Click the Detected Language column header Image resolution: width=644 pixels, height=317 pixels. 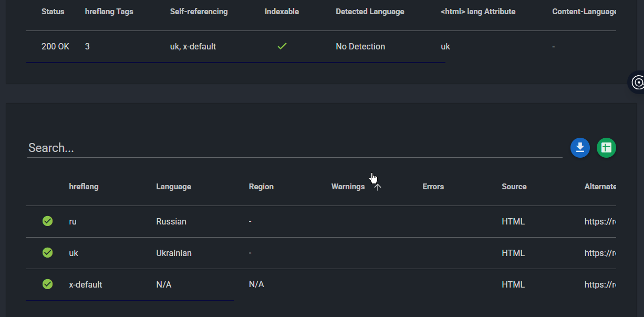pos(370,12)
